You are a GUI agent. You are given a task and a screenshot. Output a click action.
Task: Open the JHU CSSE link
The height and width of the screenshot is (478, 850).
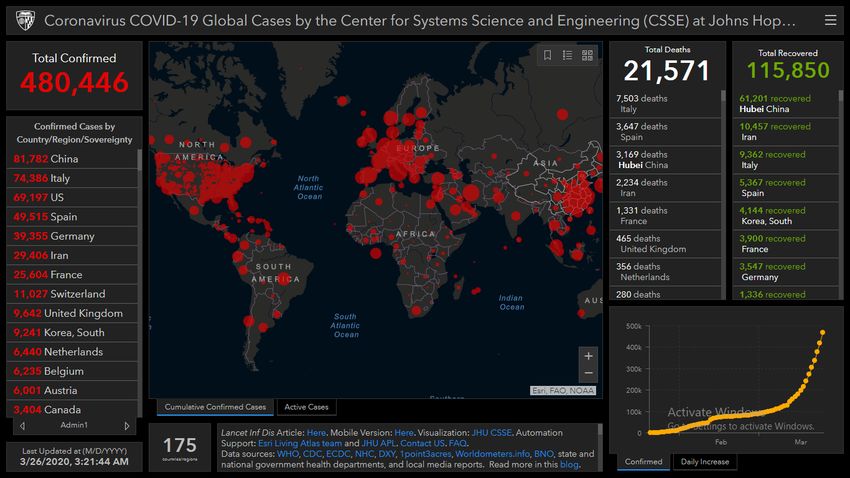(x=491, y=432)
